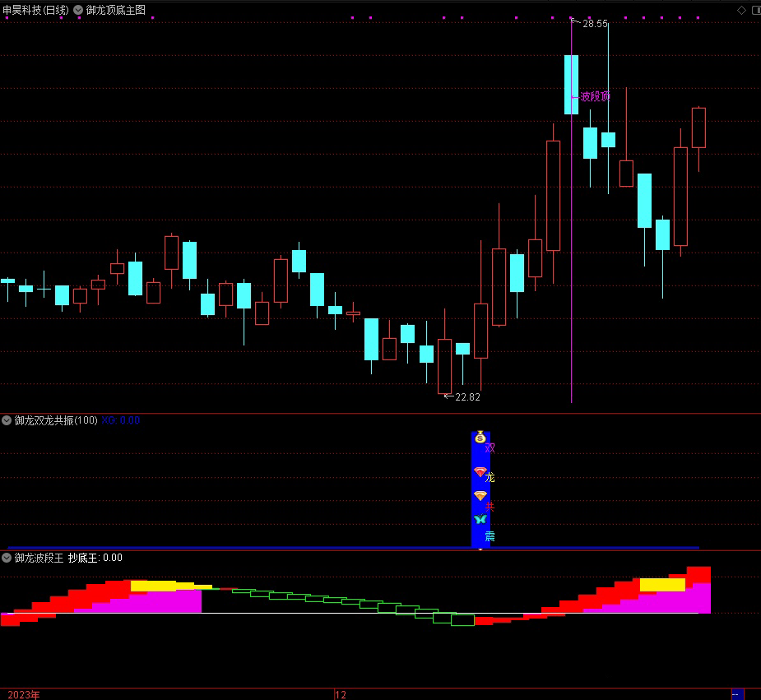This screenshot has height=700, width=761.
Task: Click the red diamond signal icon
Action: [480, 472]
